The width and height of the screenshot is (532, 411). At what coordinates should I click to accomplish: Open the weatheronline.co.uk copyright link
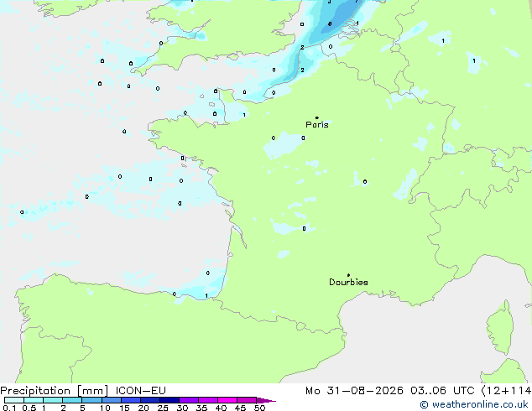tap(474, 404)
